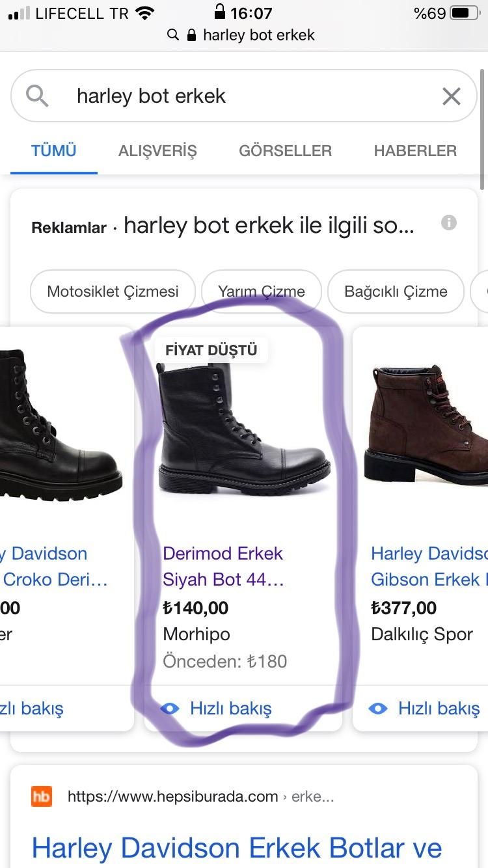488x868 pixels.
Task: Tap eye icon under Gibson boot
Action: tap(378, 709)
